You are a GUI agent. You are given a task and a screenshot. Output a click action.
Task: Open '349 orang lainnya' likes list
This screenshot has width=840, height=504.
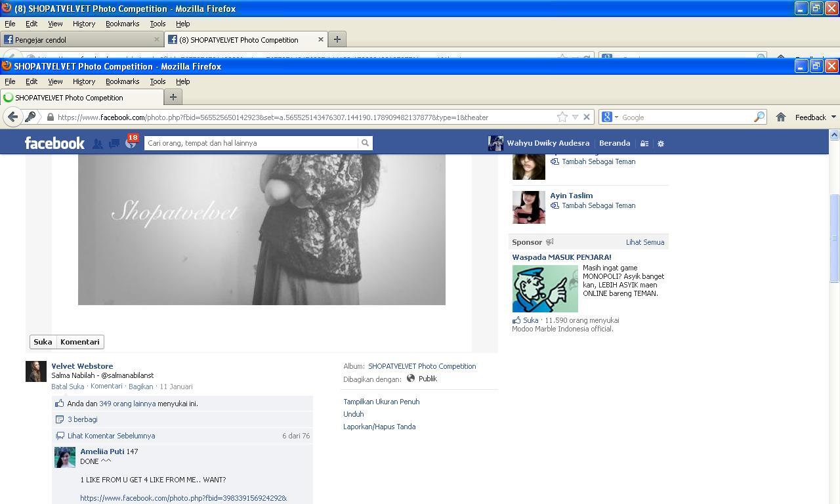point(127,404)
